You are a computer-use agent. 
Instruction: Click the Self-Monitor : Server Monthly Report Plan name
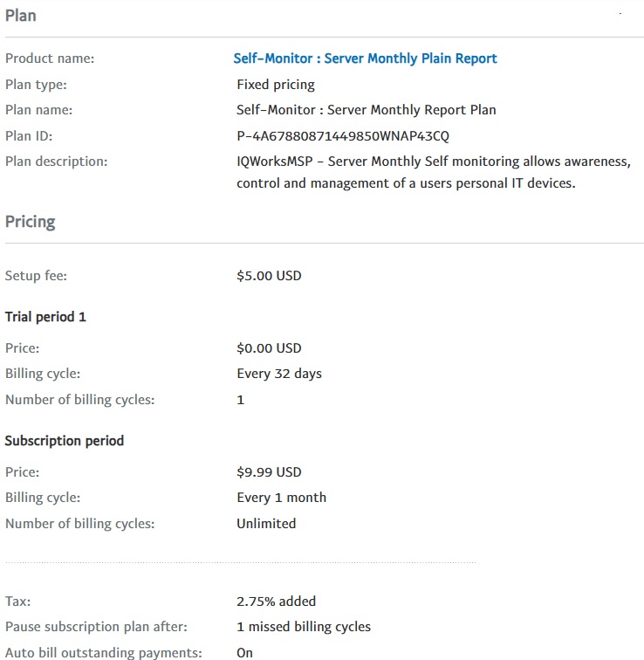click(366, 110)
